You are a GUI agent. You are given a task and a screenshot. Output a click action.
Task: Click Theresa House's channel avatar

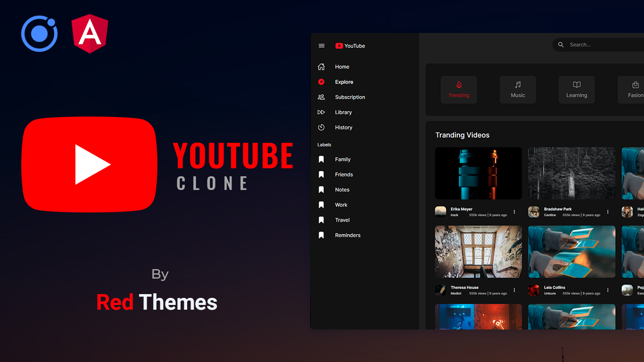click(440, 290)
